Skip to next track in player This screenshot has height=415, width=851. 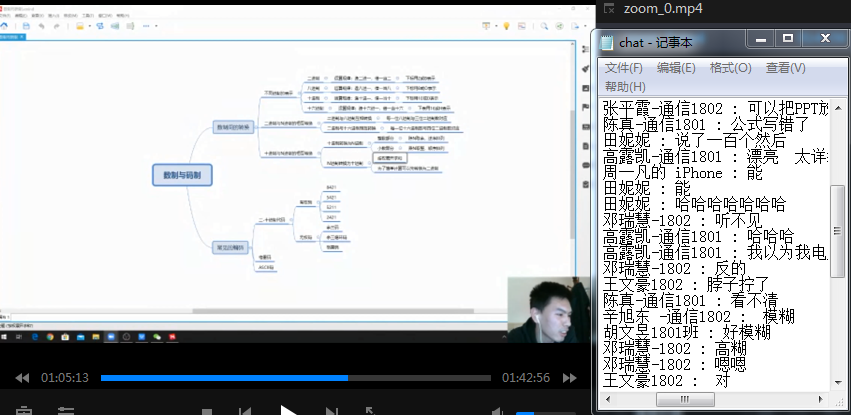tap(332, 412)
